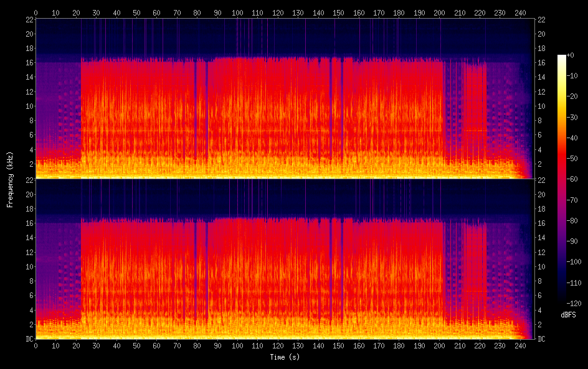Screen dimensions: 588x369
Task: Click '240' on the bottom time axis
Action: (x=520, y=346)
